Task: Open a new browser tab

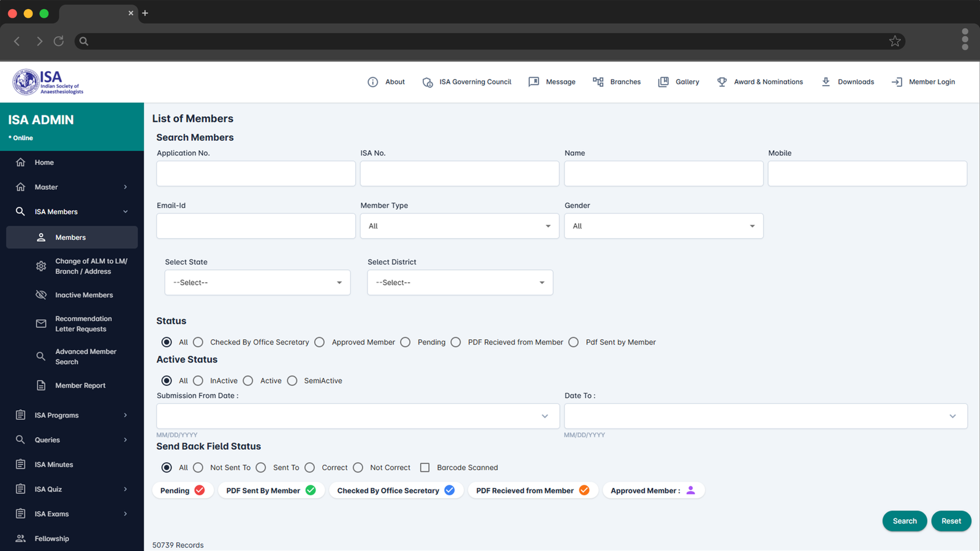Action: [145, 13]
